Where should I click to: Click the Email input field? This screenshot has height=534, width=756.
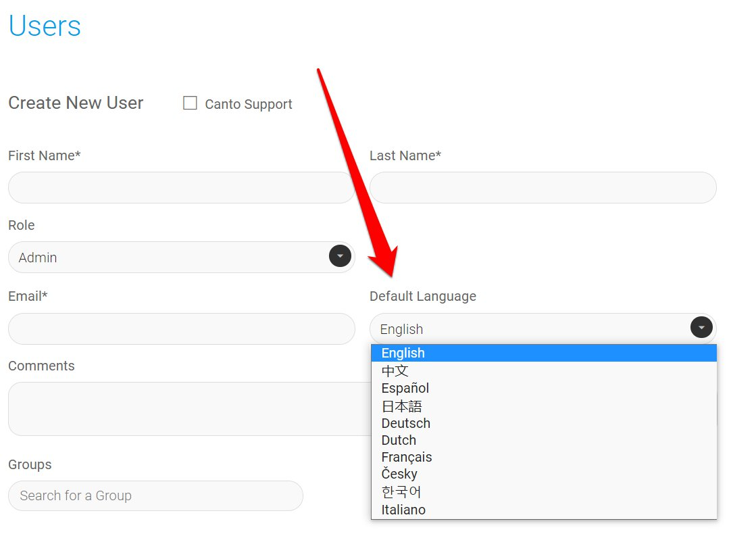181,329
